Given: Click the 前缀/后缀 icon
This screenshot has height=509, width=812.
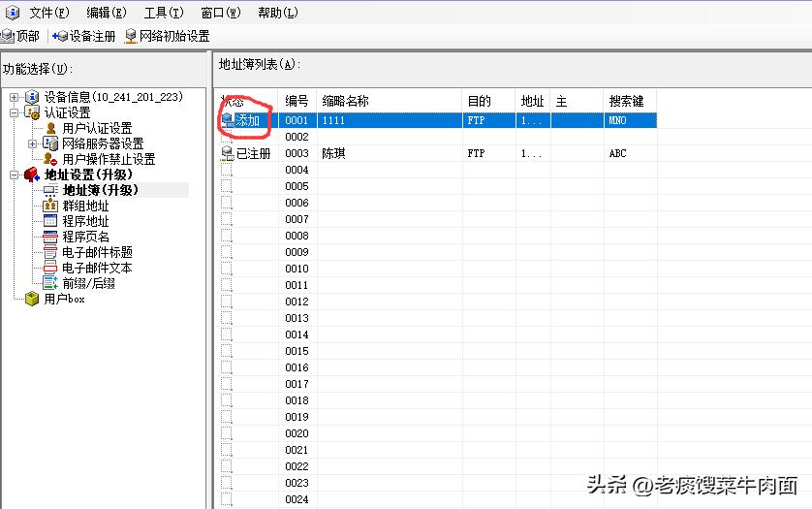Looking at the screenshot, I should click(50, 283).
